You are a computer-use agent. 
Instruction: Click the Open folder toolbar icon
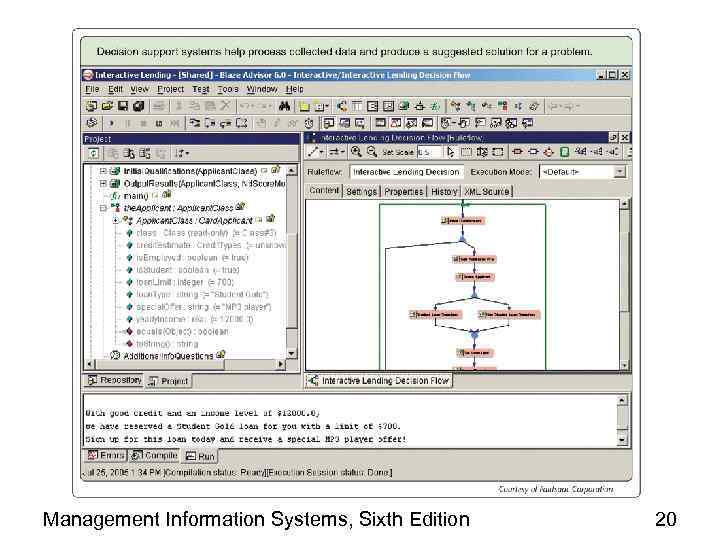pyautogui.click(x=107, y=106)
